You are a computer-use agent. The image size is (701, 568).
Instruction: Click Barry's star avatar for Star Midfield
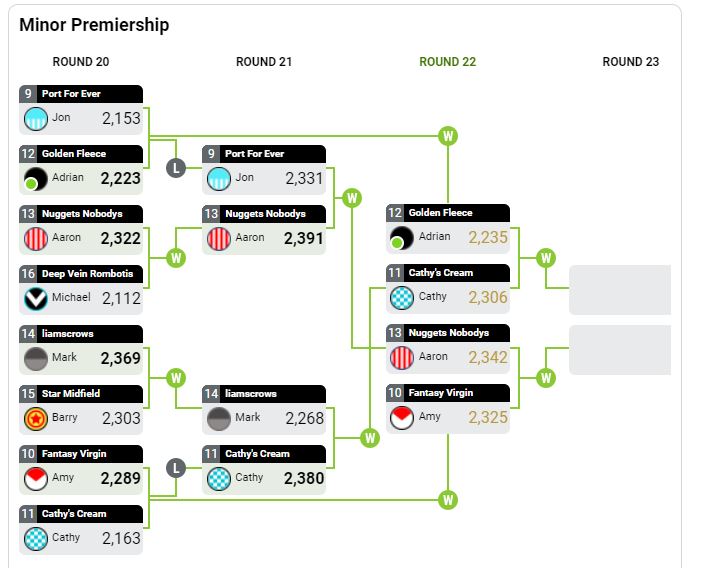click(36, 419)
